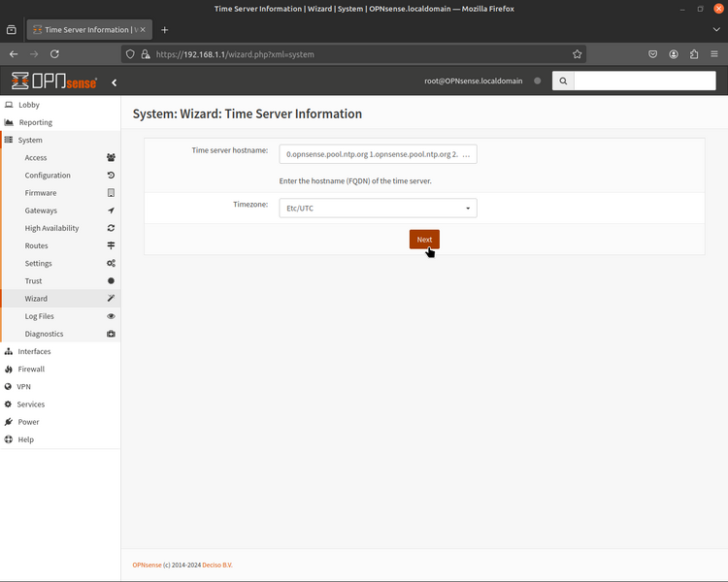Click the Firmware building icon
Screen dimensions: 728x582
111,193
